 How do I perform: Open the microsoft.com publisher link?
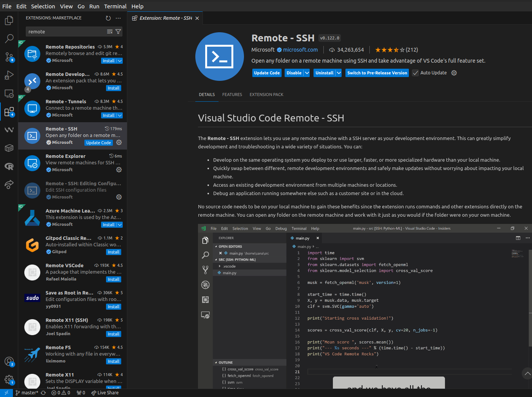[300, 50]
